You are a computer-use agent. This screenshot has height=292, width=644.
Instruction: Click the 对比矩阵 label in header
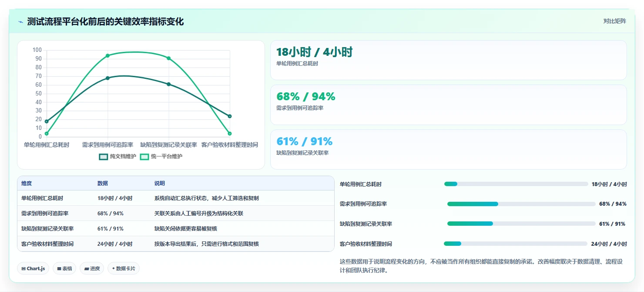click(x=614, y=21)
